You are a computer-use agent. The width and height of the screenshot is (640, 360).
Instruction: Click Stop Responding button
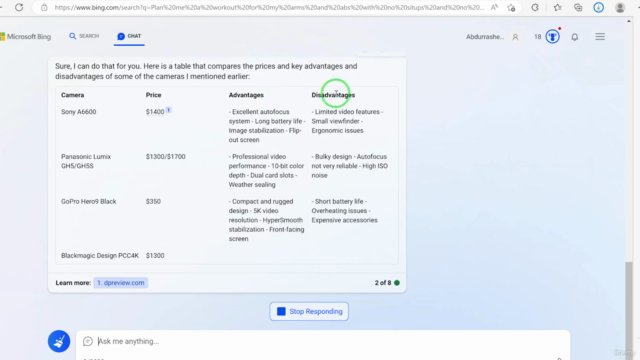coord(309,311)
